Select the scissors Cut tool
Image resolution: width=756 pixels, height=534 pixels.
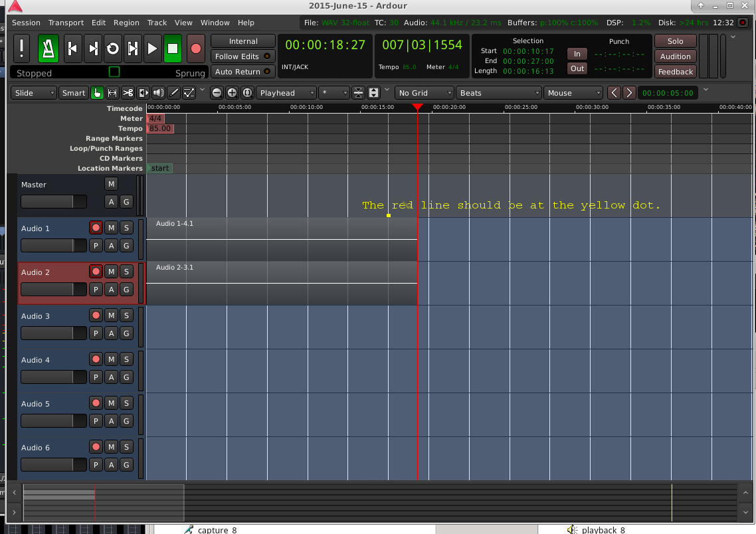click(x=128, y=93)
